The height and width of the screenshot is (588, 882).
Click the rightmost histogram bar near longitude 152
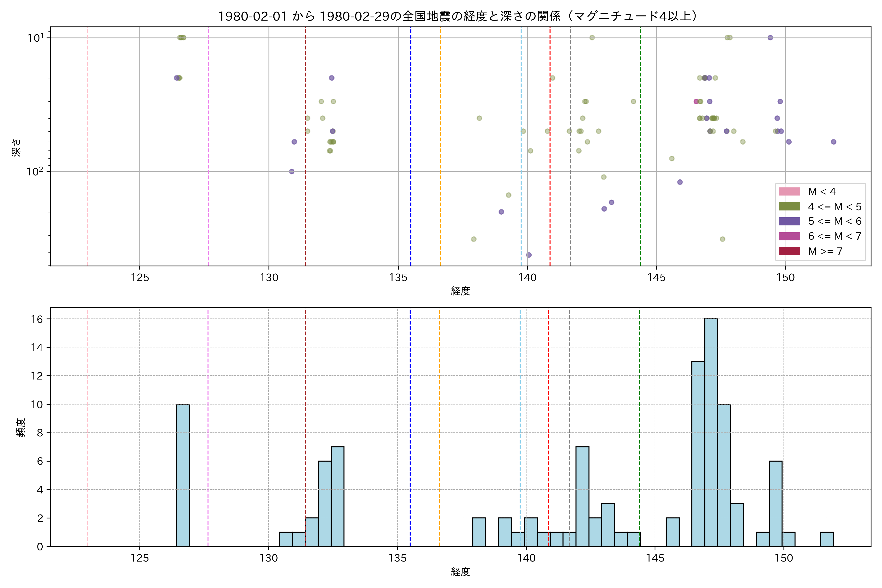coord(827,539)
